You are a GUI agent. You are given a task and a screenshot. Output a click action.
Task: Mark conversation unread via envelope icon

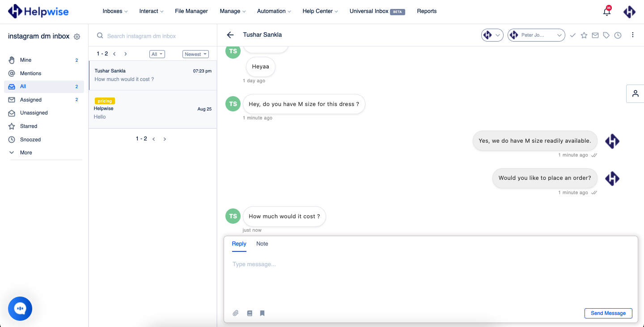coord(595,34)
